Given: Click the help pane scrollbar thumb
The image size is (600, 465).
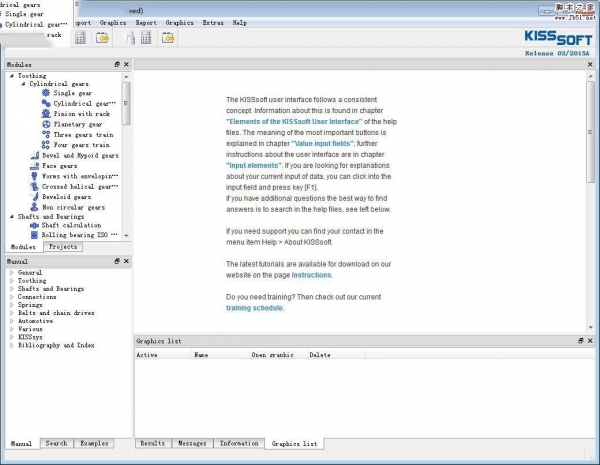Looking at the screenshot, I should pyautogui.click(x=590, y=132).
